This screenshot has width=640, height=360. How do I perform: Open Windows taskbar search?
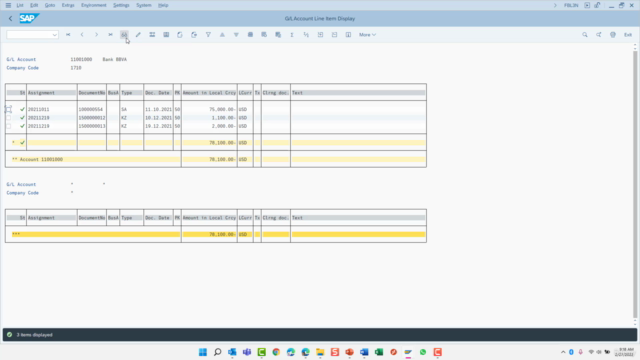pyautogui.click(x=218, y=352)
